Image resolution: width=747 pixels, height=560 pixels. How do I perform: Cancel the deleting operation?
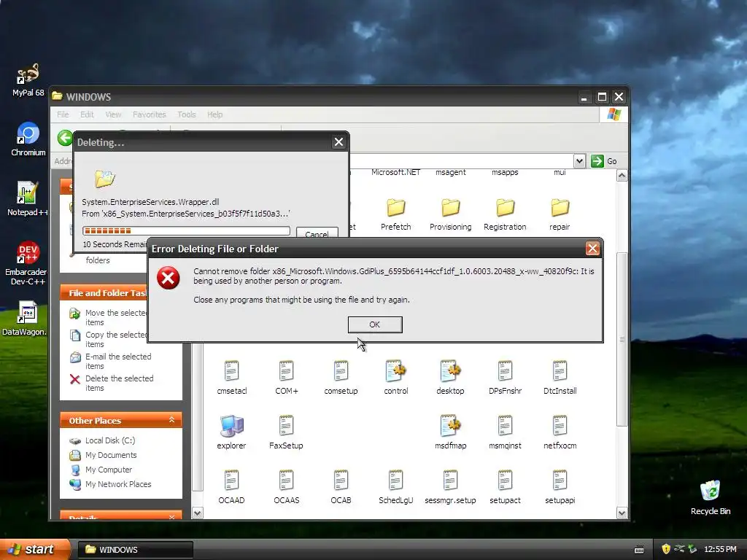[317, 233]
